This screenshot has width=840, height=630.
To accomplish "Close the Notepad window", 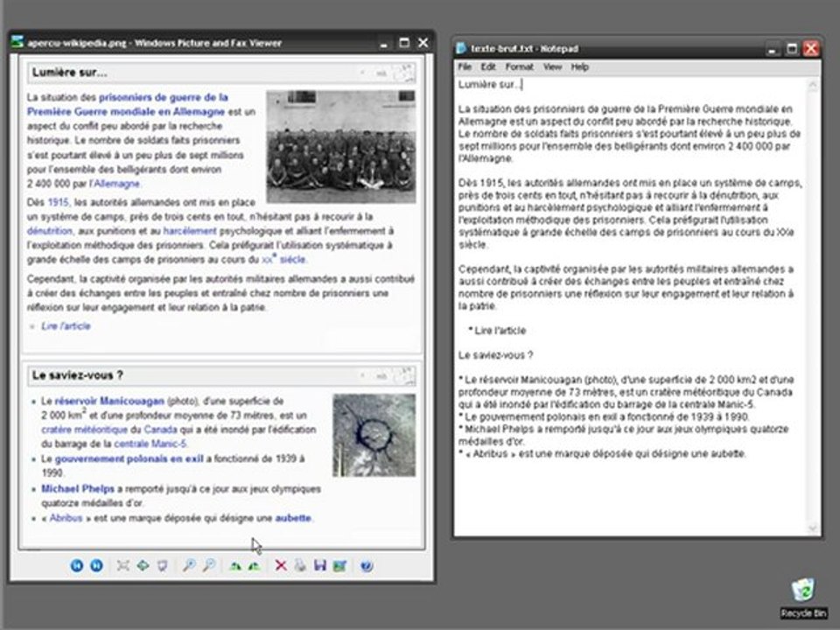I will (811, 49).
